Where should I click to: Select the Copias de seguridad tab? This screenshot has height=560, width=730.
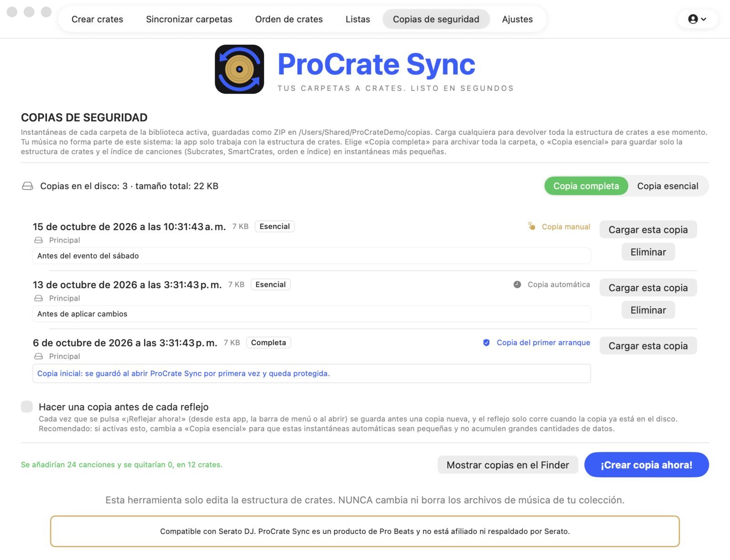point(436,19)
